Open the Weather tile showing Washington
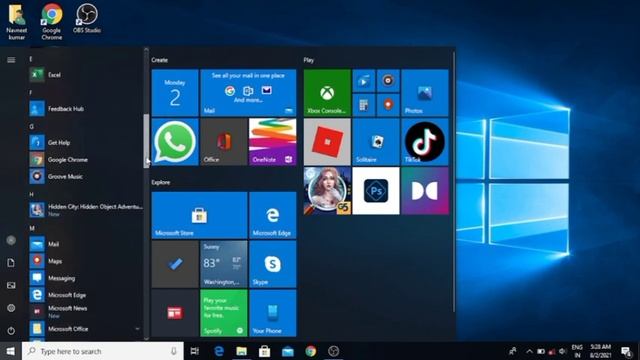 coord(224,264)
